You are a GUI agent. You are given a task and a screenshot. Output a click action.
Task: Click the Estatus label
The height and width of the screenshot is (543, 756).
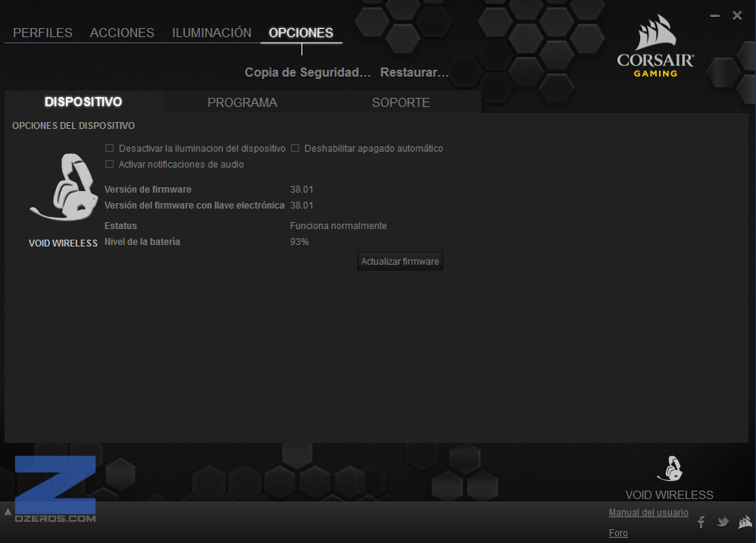121,226
